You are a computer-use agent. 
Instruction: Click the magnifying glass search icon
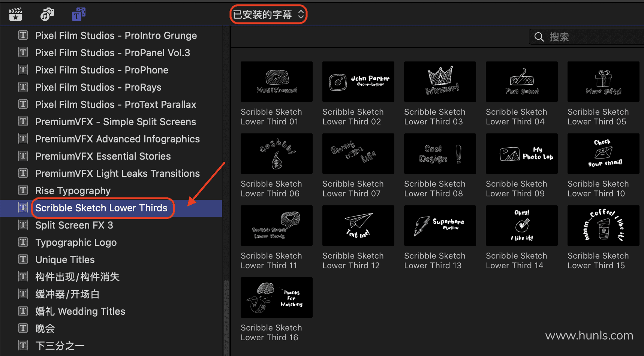[x=539, y=37]
